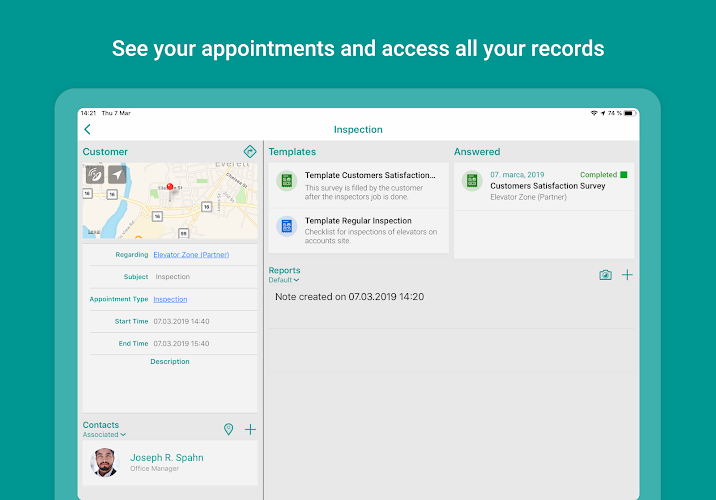Viewport: 716px width, 500px height.
Task: Open the answered survey green icon
Action: (x=472, y=181)
